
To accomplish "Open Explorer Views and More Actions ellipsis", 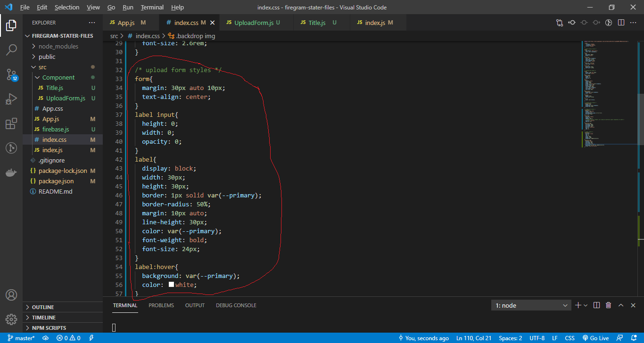I will pyautogui.click(x=92, y=23).
